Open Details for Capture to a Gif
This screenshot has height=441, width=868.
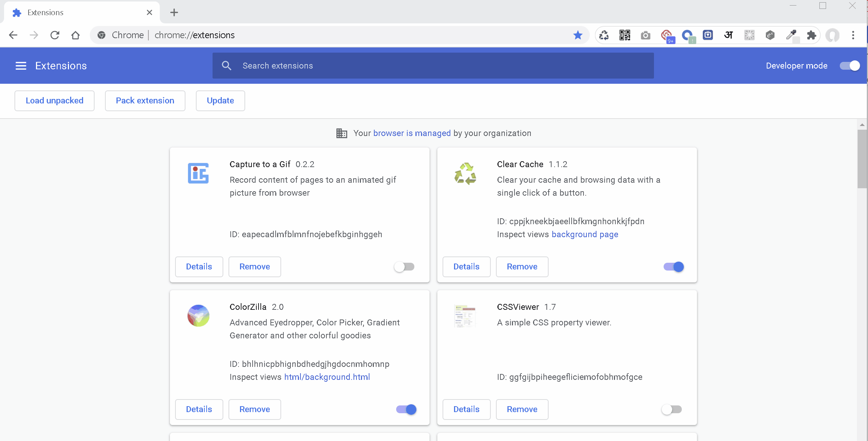[199, 266]
